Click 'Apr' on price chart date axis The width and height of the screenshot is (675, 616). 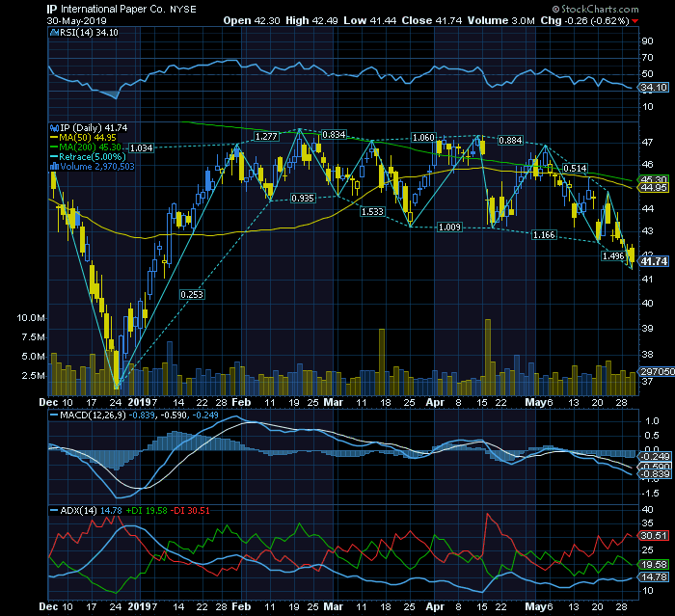point(435,402)
